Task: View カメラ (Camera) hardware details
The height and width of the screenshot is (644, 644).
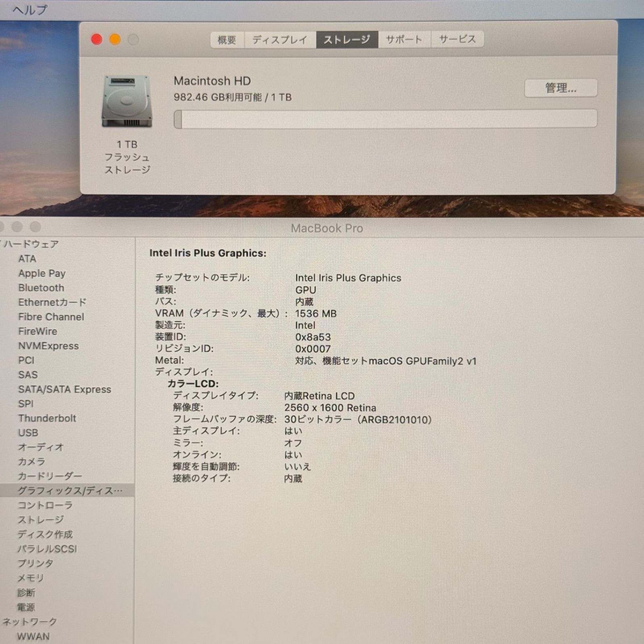Action: (31, 462)
